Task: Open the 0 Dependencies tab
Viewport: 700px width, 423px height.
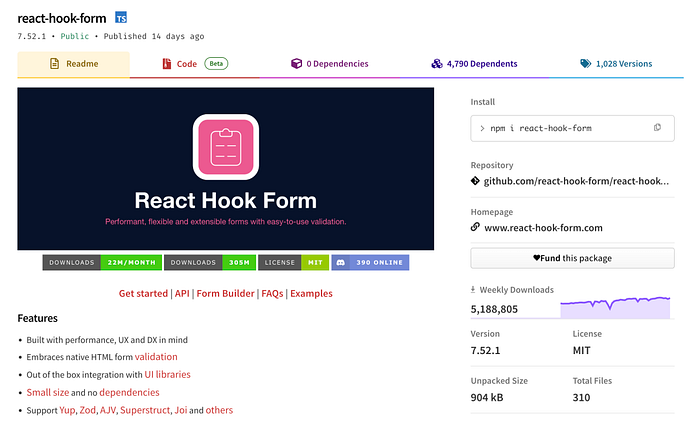Action: (x=329, y=64)
